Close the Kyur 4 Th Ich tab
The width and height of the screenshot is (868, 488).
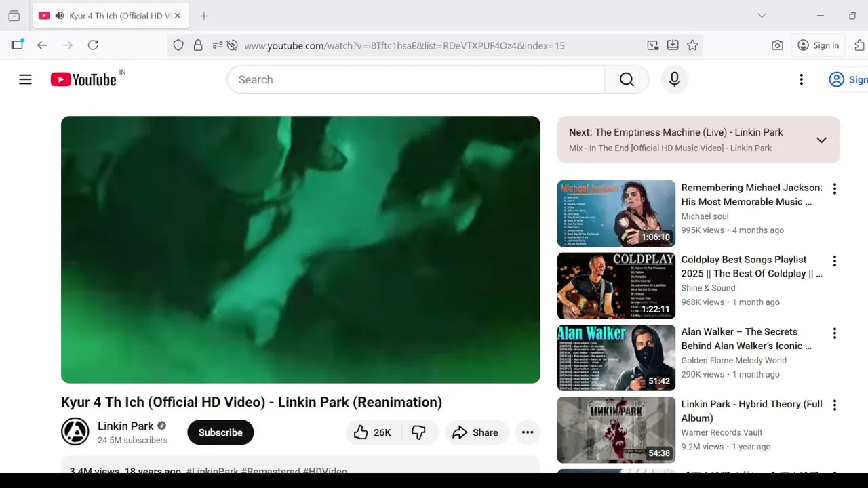[x=177, y=16]
